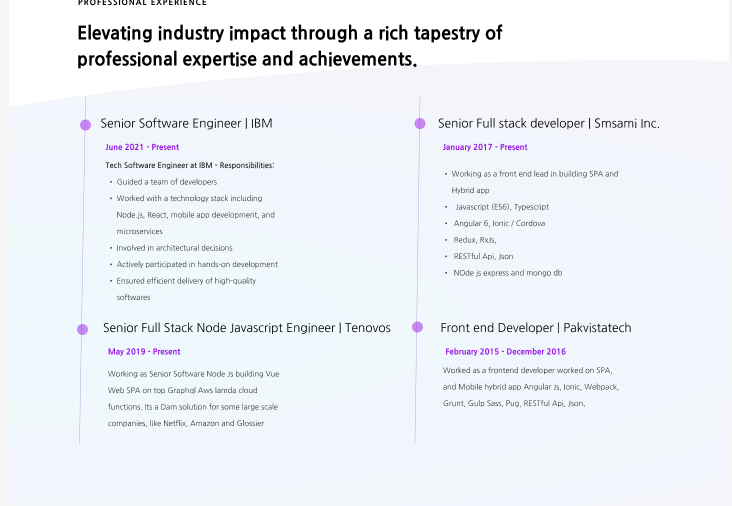Click the June 2021 - Present date
This screenshot has width=732, height=506.
[142, 147]
